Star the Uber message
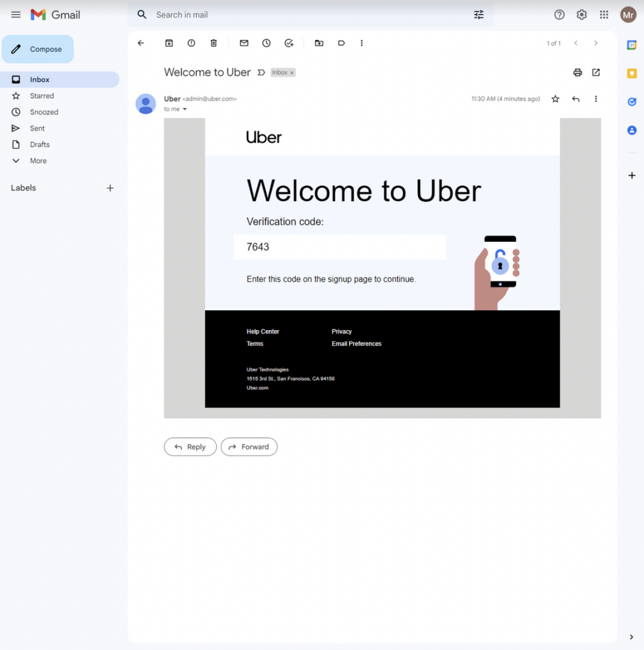Image resolution: width=644 pixels, height=650 pixels. (x=555, y=99)
